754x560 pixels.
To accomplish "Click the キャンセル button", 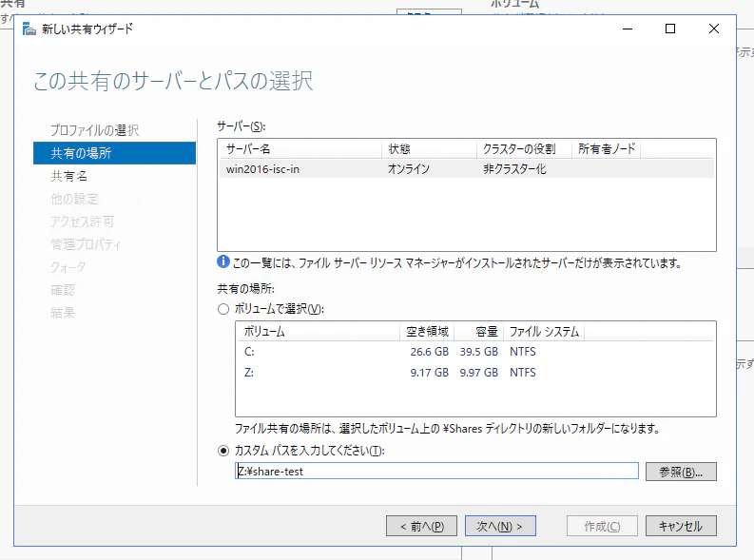I will pyautogui.click(x=681, y=526).
